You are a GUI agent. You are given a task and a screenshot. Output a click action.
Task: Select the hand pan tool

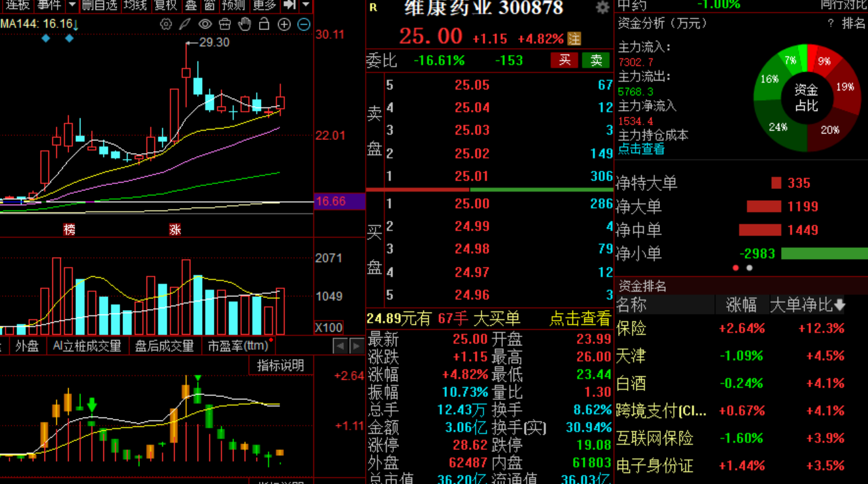(245, 24)
